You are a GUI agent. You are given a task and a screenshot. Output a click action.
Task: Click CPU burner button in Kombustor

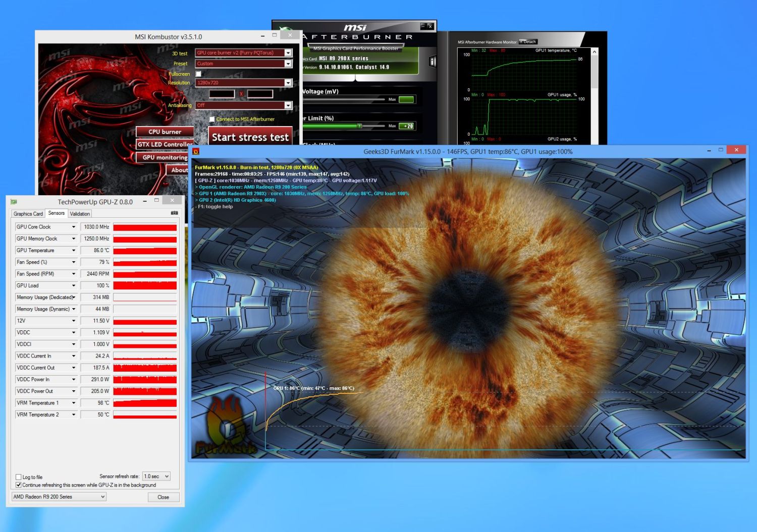165,132
